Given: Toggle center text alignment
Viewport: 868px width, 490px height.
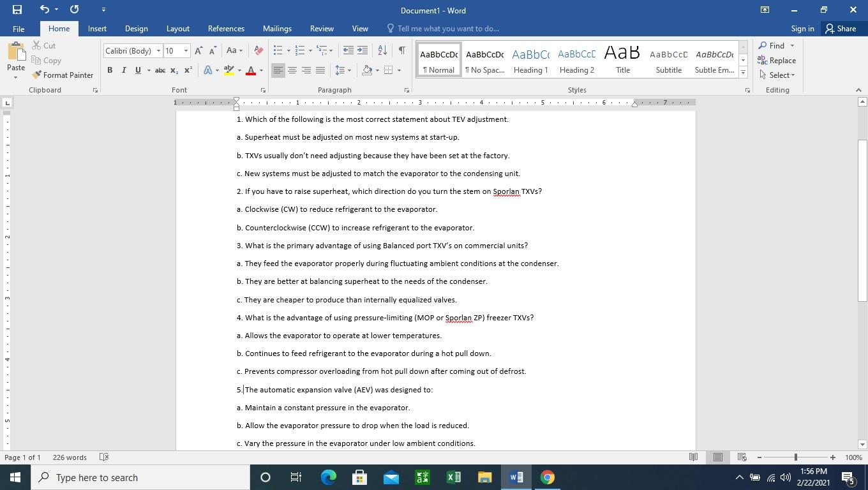Looking at the screenshot, I should tap(292, 71).
